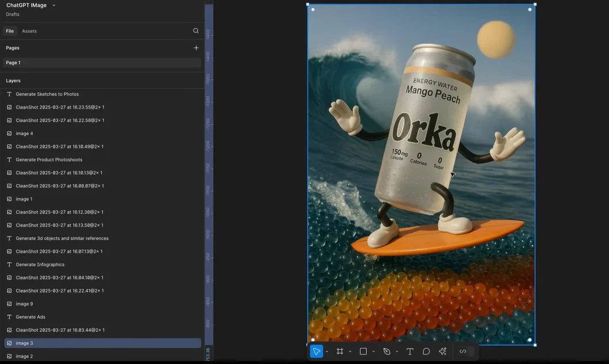
Task: Click the Layers section header
Action: (13, 81)
